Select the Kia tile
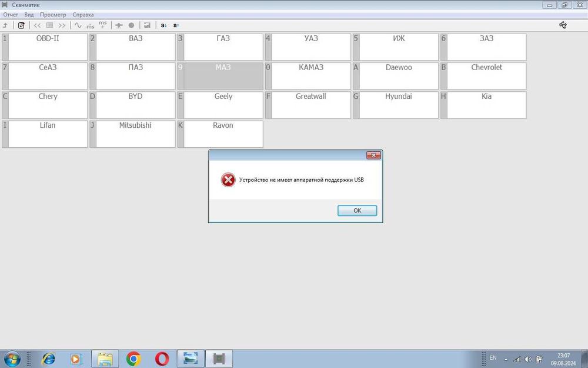This screenshot has width=588, height=368. click(484, 105)
